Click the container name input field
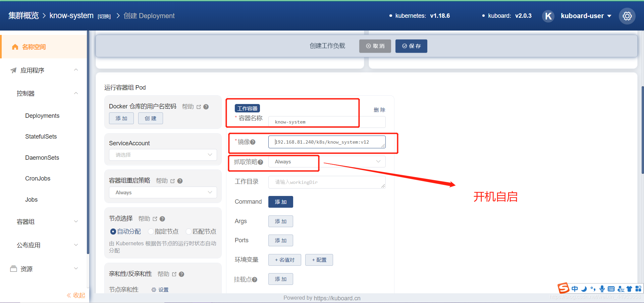Screen dimensions: 644x303 [327, 122]
